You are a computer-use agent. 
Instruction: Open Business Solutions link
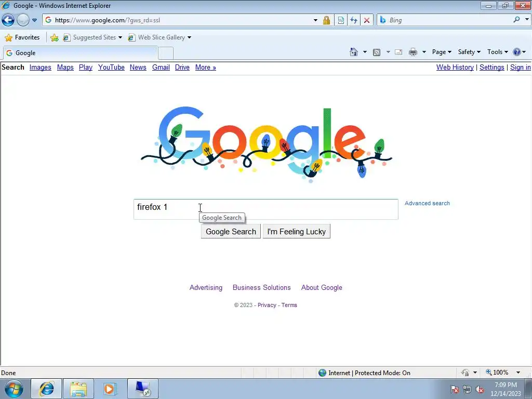click(262, 287)
